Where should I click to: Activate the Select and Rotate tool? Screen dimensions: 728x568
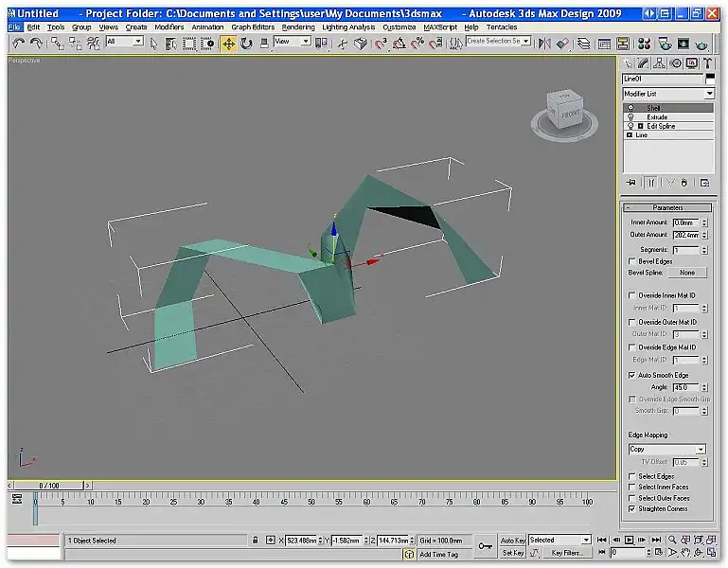pos(246,44)
